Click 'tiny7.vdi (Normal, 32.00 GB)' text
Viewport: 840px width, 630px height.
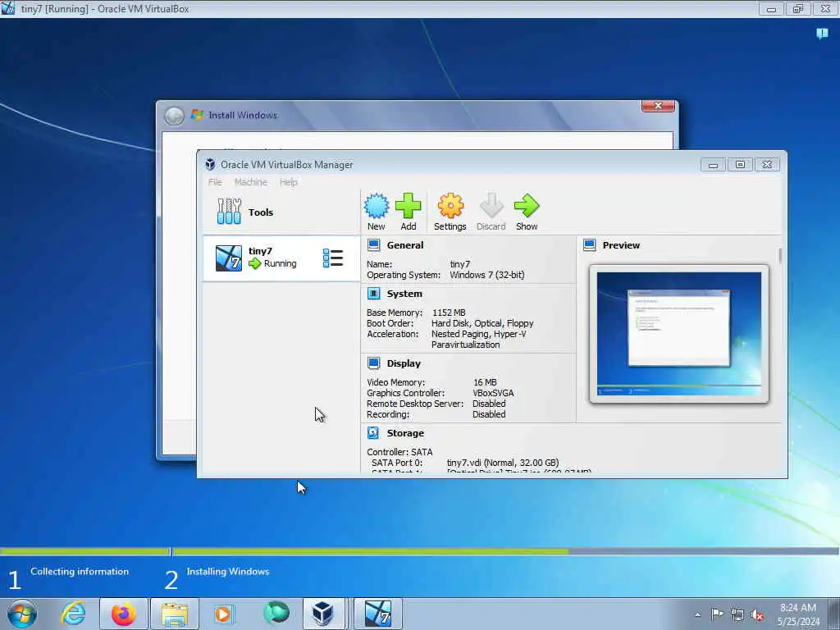click(x=503, y=463)
